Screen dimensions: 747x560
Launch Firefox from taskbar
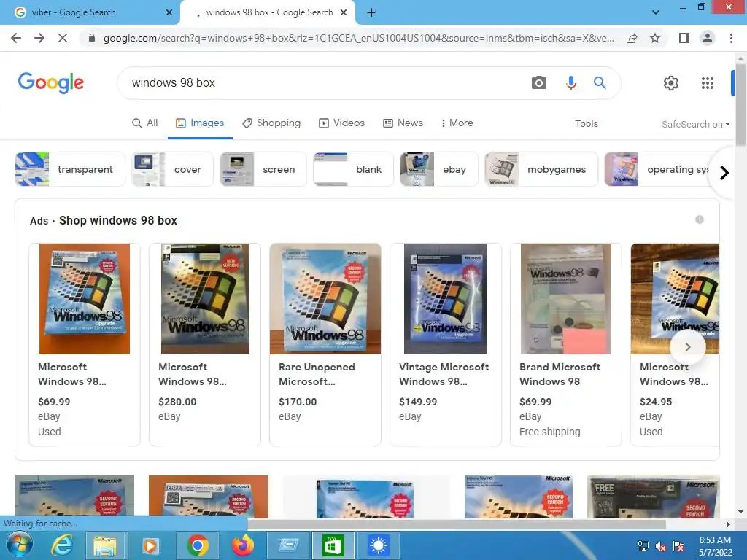243,545
